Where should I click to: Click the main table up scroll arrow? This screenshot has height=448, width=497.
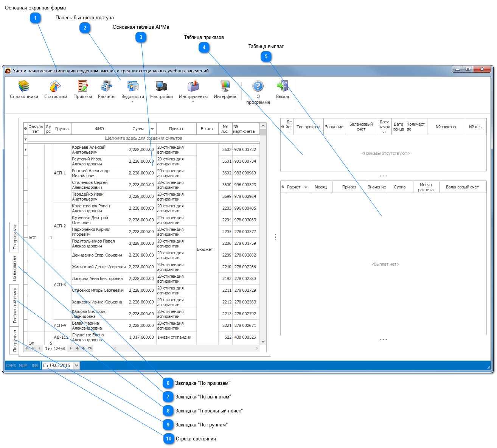[263, 126]
